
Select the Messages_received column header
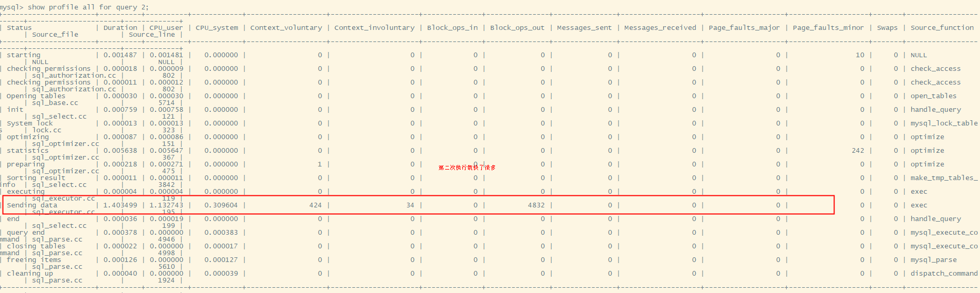660,28
